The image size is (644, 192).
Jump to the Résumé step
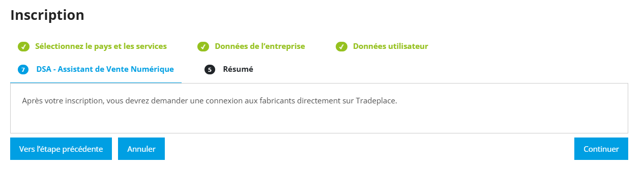[x=238, y=69]
